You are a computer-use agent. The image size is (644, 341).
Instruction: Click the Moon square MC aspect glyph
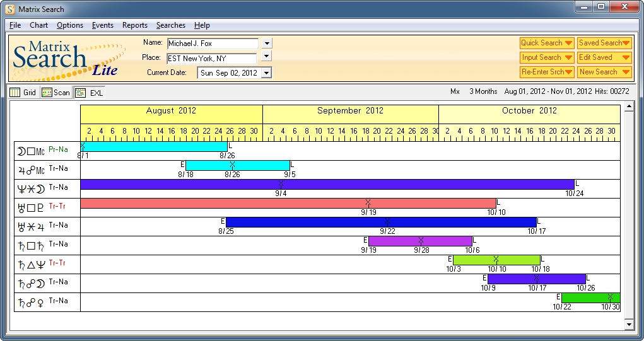pyautogui.click(x=31, y=151)
